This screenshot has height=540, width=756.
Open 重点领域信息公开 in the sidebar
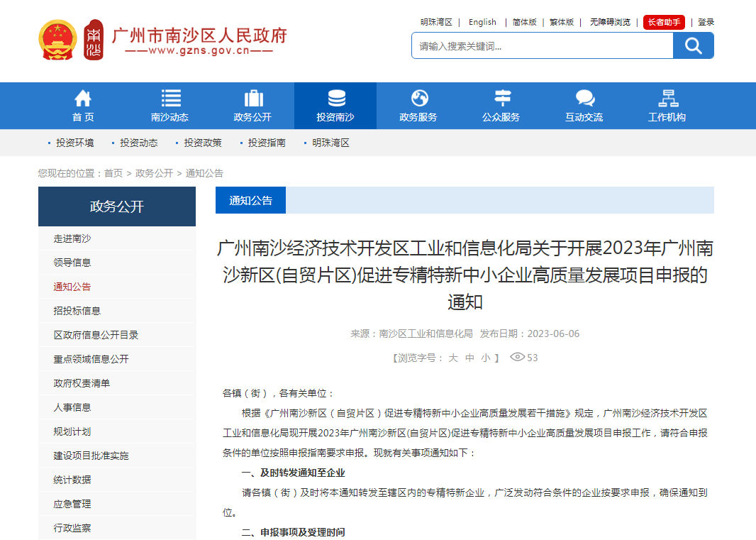[91, 359]
